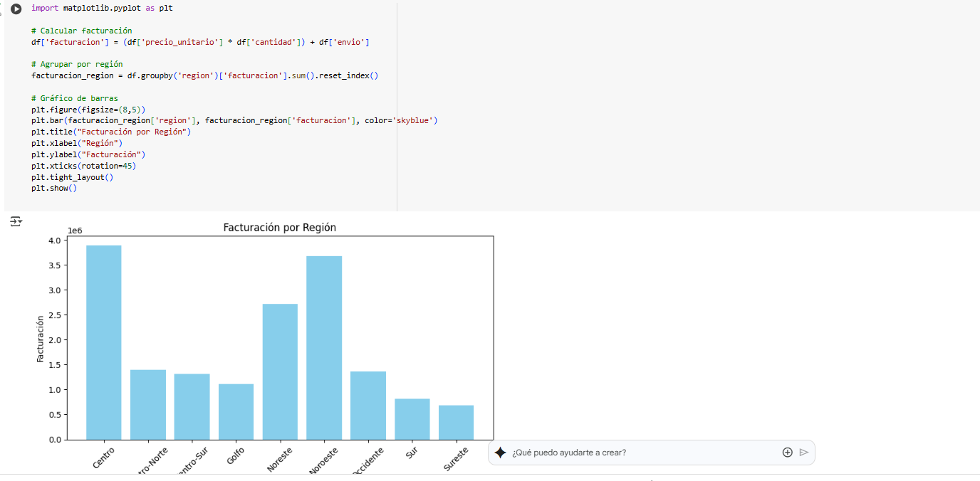Image resolution: width=980 pixels, height=481 pixels.
Task: Click the plt.xlabel("Región") line
Action: click(x=77, y=143)
